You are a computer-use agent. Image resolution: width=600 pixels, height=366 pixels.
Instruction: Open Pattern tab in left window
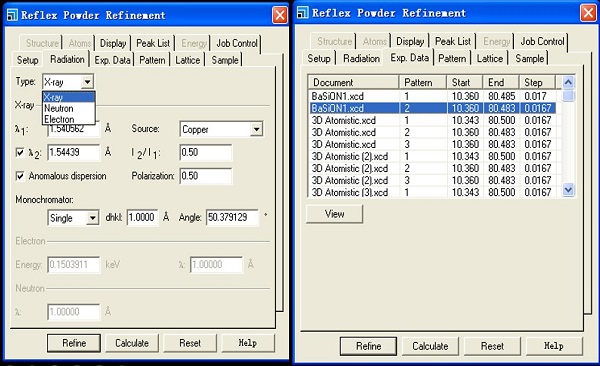click(152, 60)
